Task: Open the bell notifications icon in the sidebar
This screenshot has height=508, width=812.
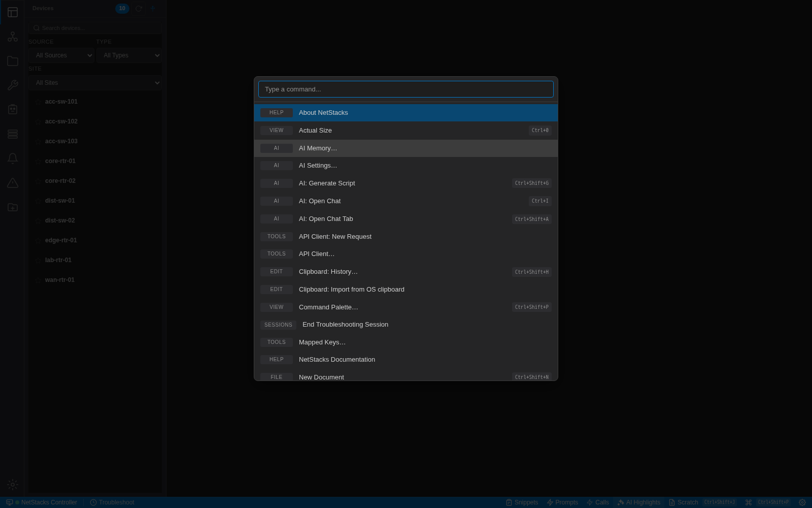Action: (x=13, y=158)
